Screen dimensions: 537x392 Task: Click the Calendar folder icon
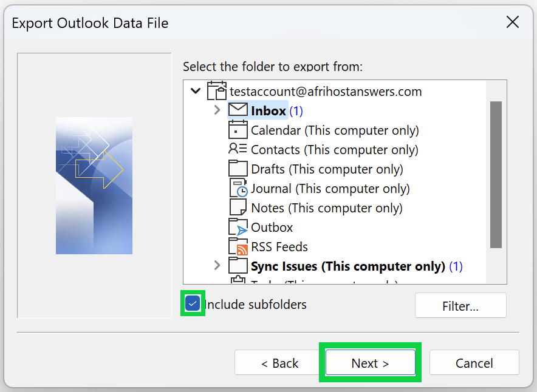(x=238, y=130)
